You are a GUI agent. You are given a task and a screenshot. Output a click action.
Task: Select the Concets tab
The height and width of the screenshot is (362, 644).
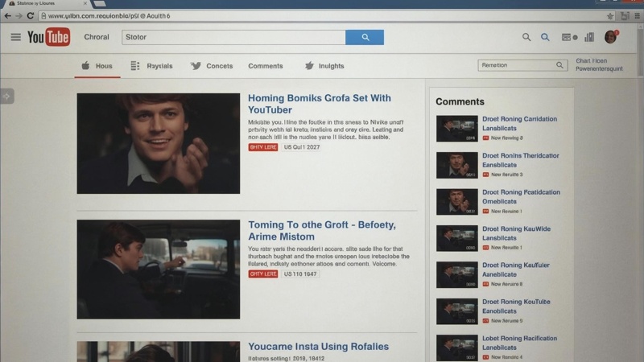coord(212,66)
